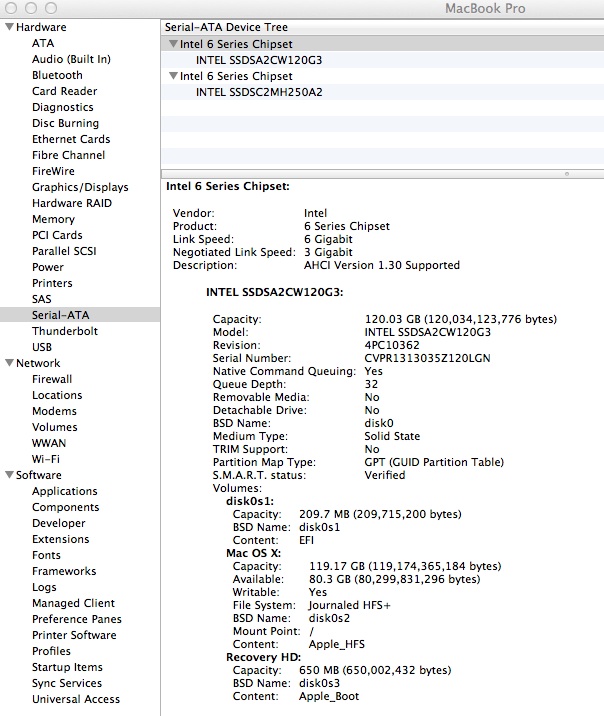
Task: Select INTEL SSDSA2CW120G3 in device tree
Action: click(x=259, y=60)
